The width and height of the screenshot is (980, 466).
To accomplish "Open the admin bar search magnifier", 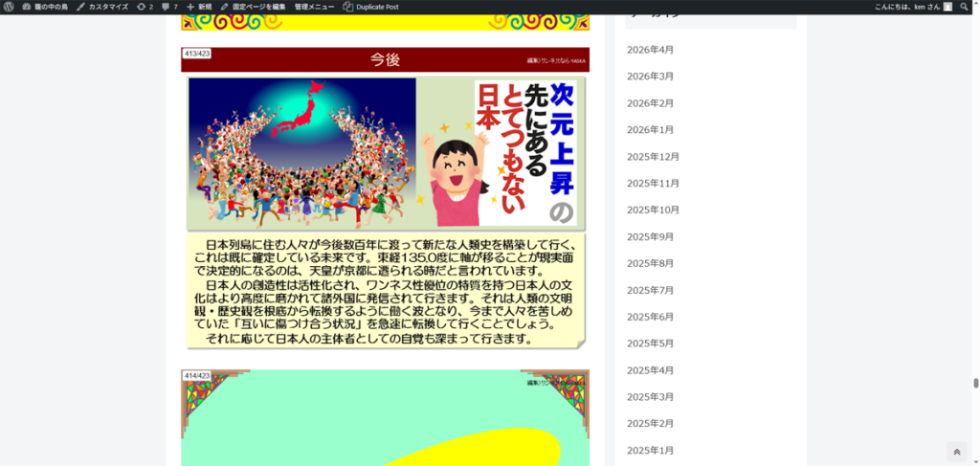I will (x=964, y=7).
